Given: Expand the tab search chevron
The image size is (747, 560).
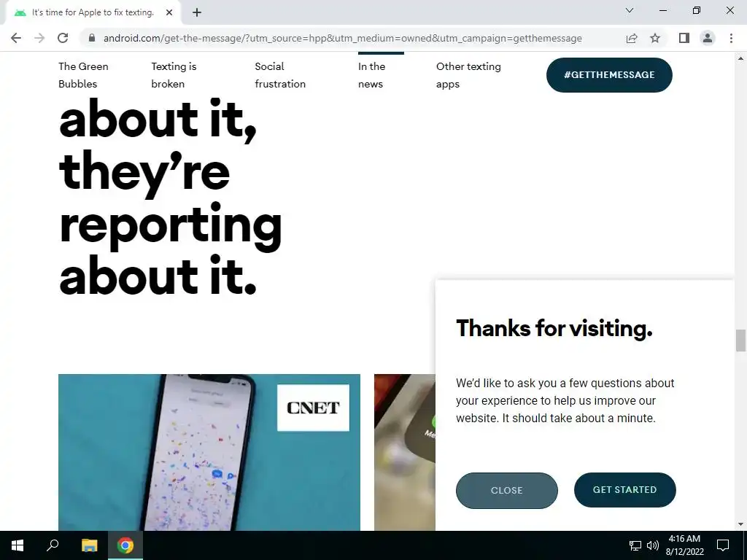Looking at the screenshot, I should pos(630,10).
